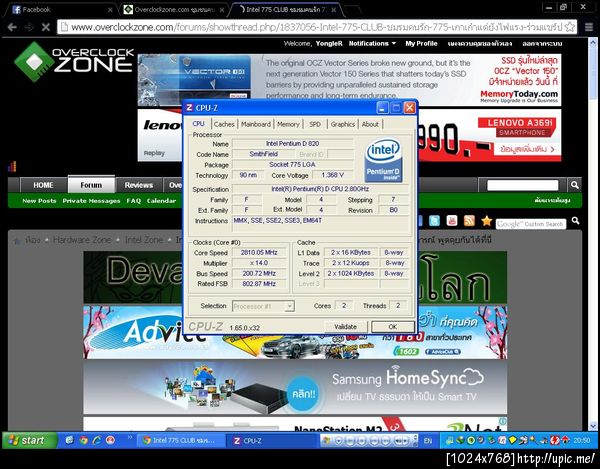Switch to the Overclockzone.com browser tab

(x=174, y=10)
